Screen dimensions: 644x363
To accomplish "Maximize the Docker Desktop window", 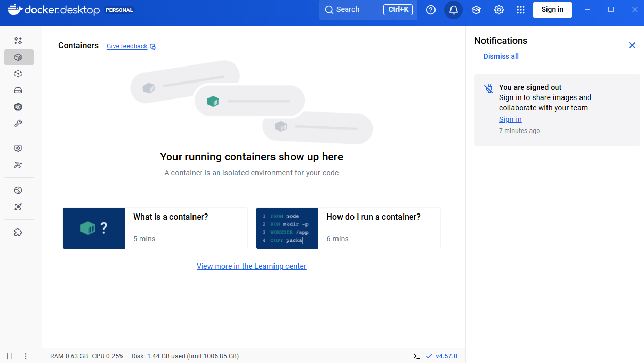I will [611, 9].
